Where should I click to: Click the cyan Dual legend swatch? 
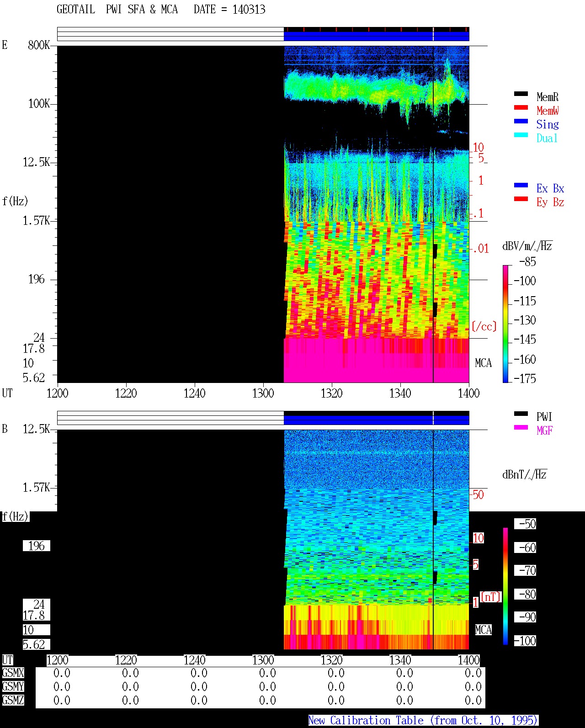[x=521, y=135]
